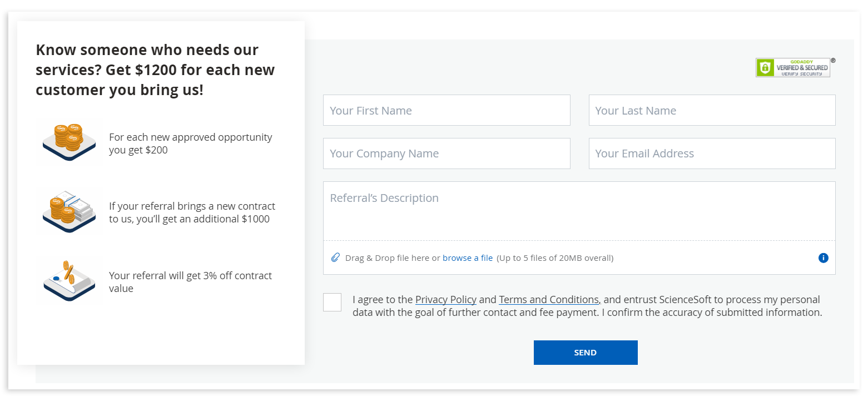Click the Referral's Description text area

(579, 211)
